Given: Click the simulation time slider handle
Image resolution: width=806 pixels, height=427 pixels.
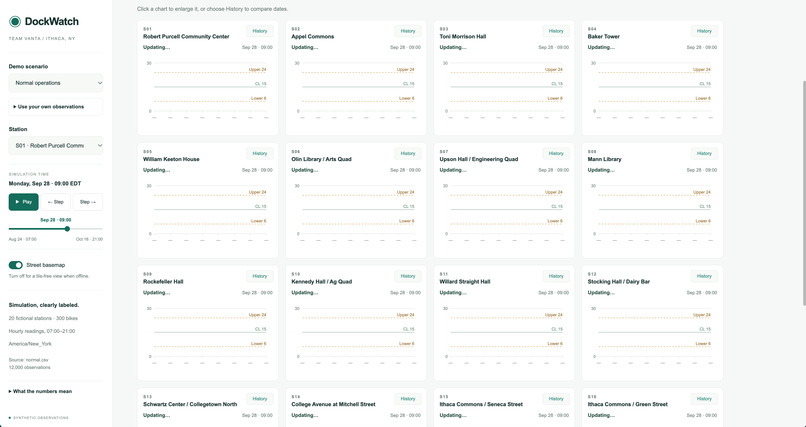Looking at the screenshot, I should (x=67, y=229).
